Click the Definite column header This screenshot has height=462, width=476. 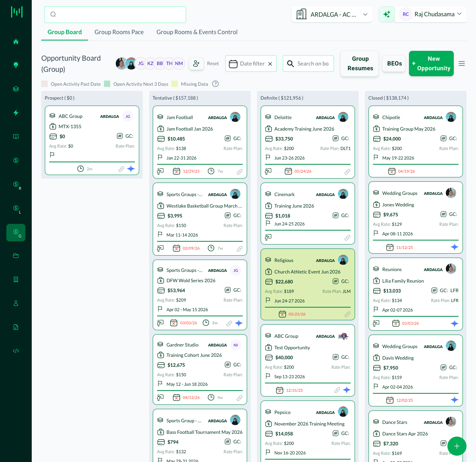[282, 98]
